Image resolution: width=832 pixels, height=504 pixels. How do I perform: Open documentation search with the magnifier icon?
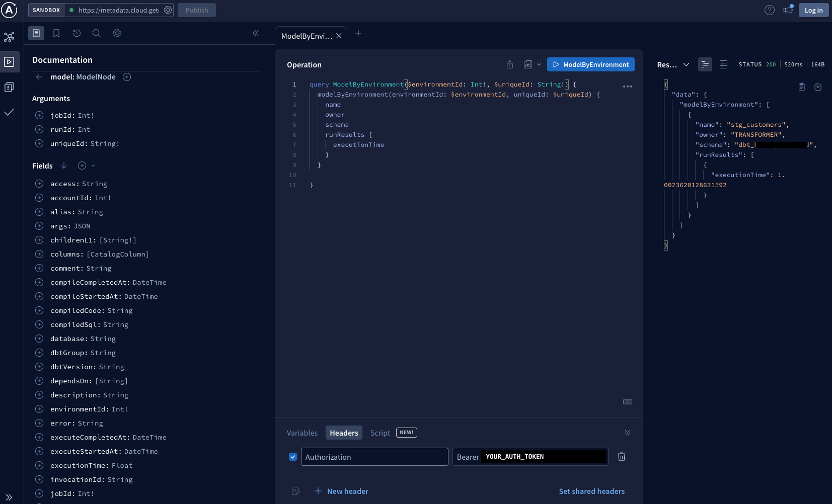pos(97,33)
